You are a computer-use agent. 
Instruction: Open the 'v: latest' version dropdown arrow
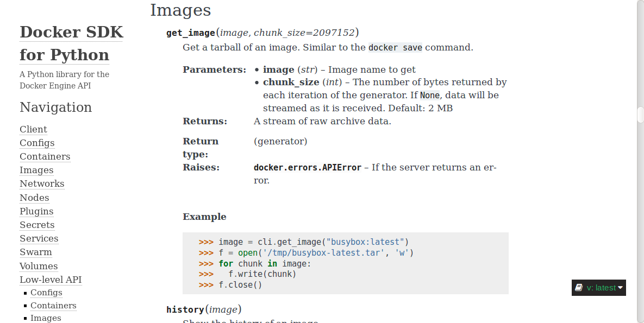pyautogui.click(x=620, y=288)
